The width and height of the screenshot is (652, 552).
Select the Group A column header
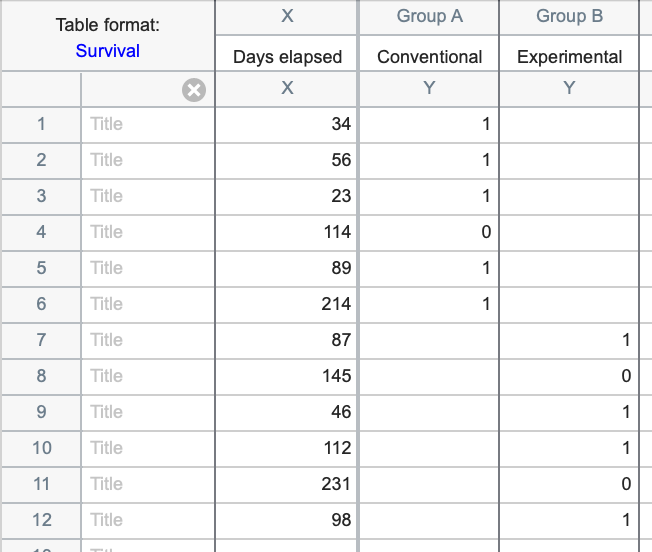[x=429, y=16]
